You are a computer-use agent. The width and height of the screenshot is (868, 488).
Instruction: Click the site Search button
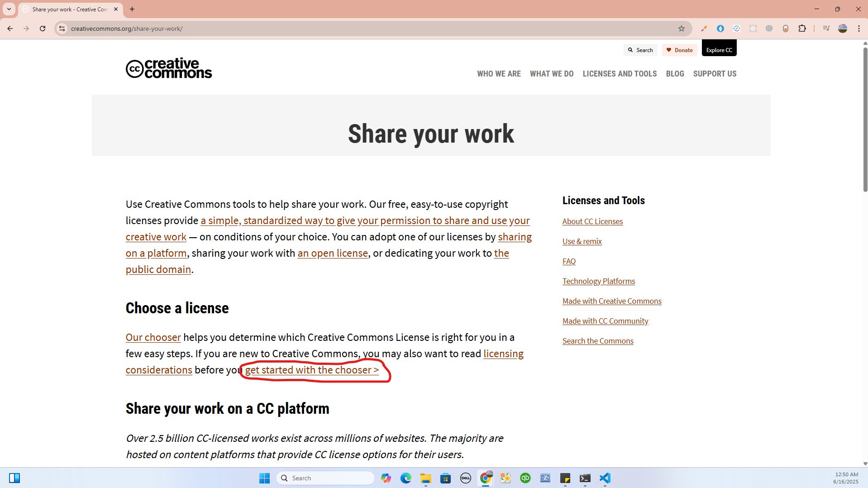(x=640, y=50)
